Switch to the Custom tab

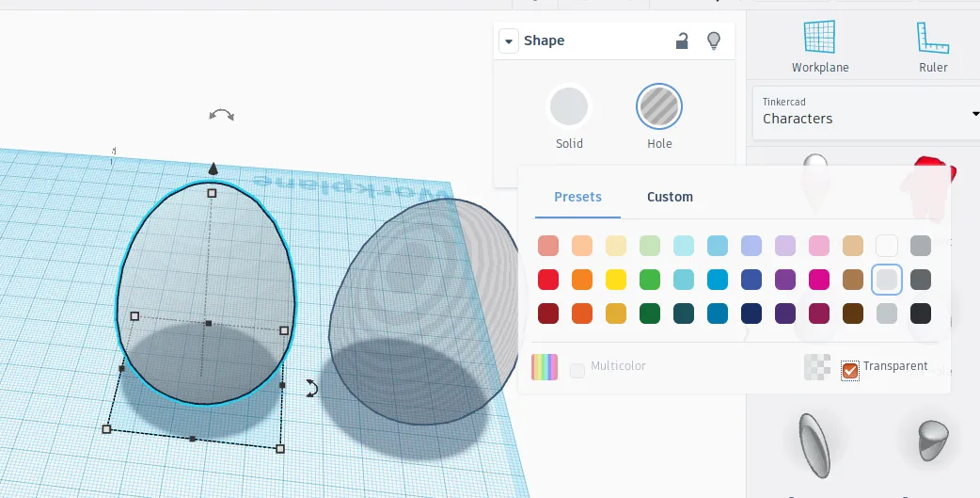670,197
